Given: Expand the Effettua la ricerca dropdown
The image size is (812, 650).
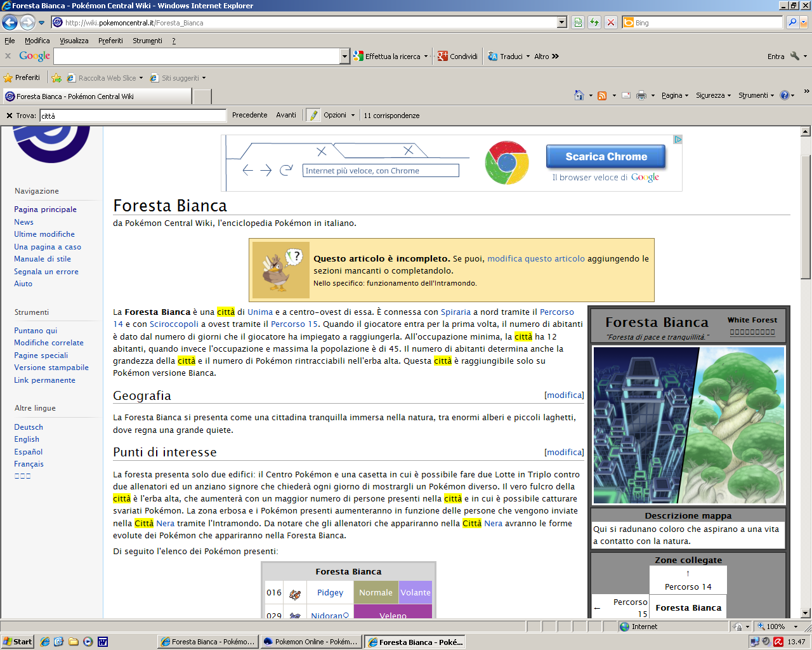Looking at the screenshot, I should [426, 56].
